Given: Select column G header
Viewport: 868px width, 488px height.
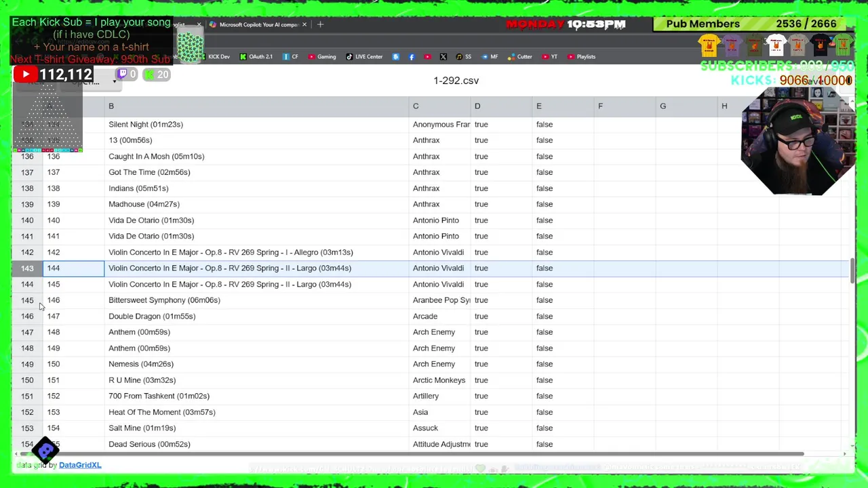Looking at the screenshot, I should (x=686, y=106).
